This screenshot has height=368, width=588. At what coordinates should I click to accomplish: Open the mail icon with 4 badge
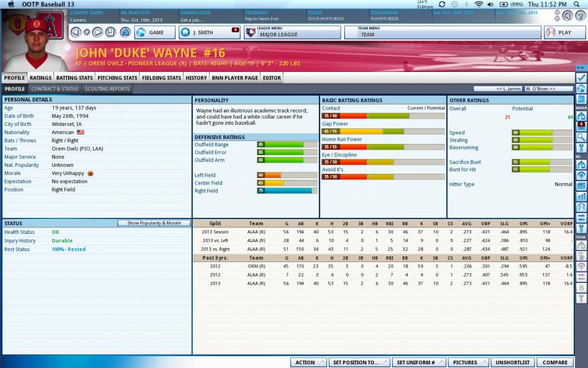(581, 127)
